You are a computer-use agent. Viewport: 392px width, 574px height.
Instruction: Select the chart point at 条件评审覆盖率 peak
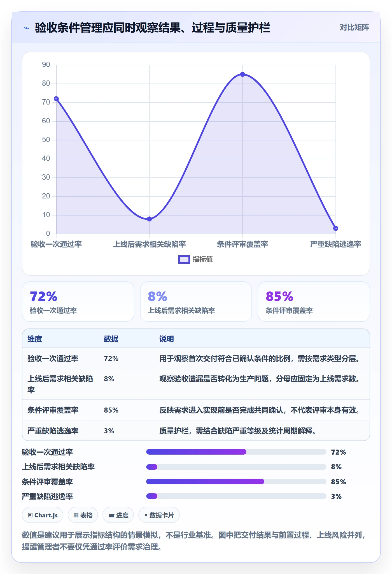(242, 74)
